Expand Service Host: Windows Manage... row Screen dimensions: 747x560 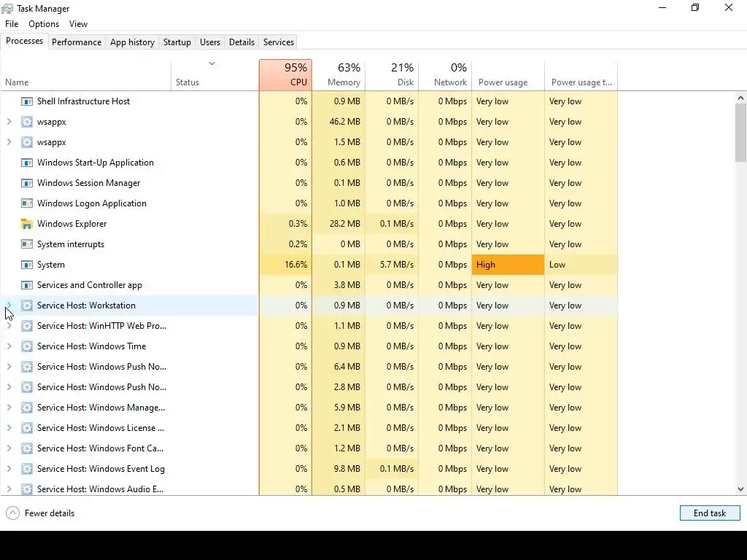click(x=9, y=408)
